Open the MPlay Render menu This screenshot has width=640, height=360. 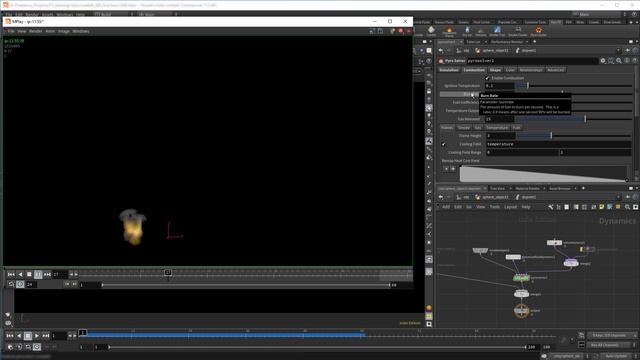pyautogui.click(x=36, y=31)
